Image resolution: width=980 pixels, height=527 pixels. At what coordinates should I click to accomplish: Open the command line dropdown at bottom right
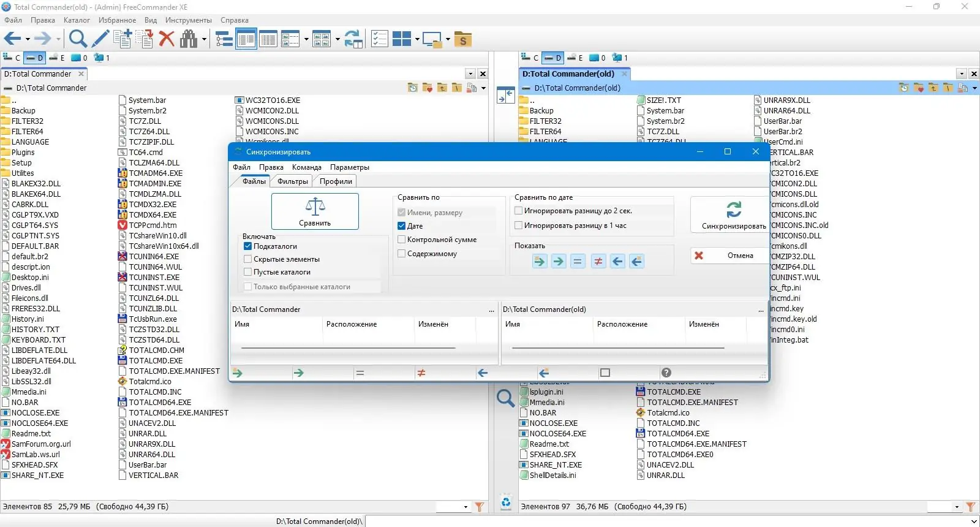click(974, 521)
